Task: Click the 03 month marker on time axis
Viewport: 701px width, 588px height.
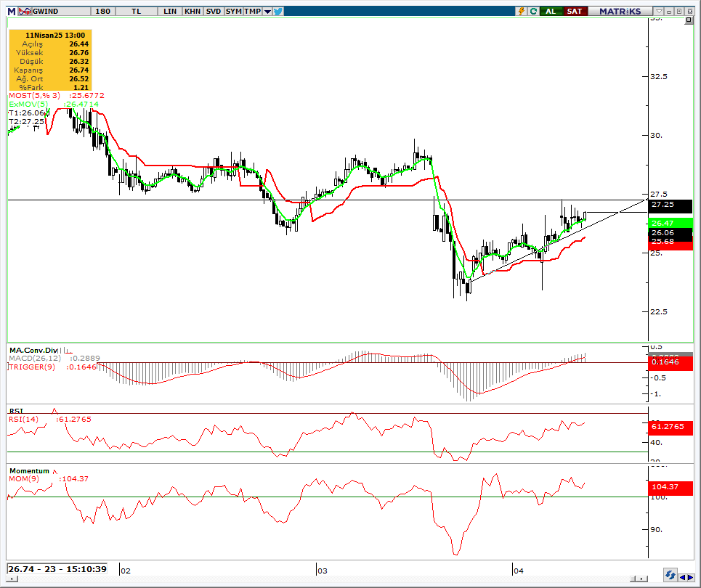Action: tap(322, 571)
